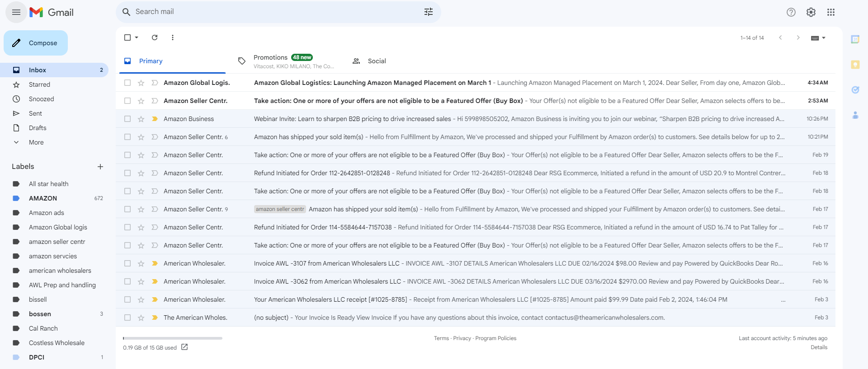Image resolution: width=868 pixels, height=369 pixels.
Task: Star the Refund Order 114-5584644-7157038 email
Action: (x=141, y=227)
